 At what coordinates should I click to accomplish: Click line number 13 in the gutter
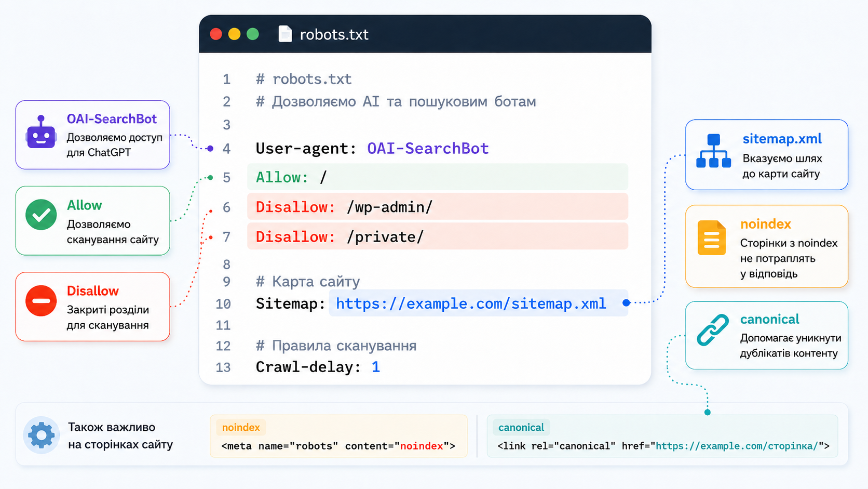click(223, 367)
